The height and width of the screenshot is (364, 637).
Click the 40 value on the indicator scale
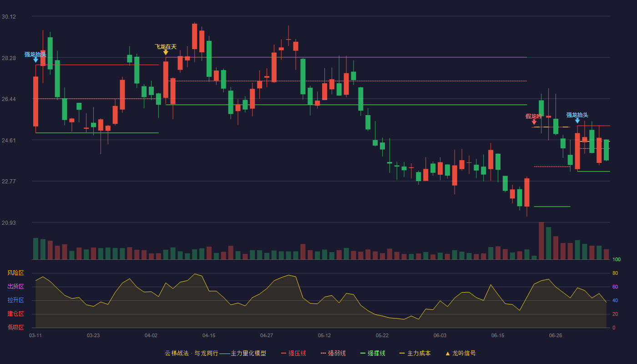[x=615, y=300]
